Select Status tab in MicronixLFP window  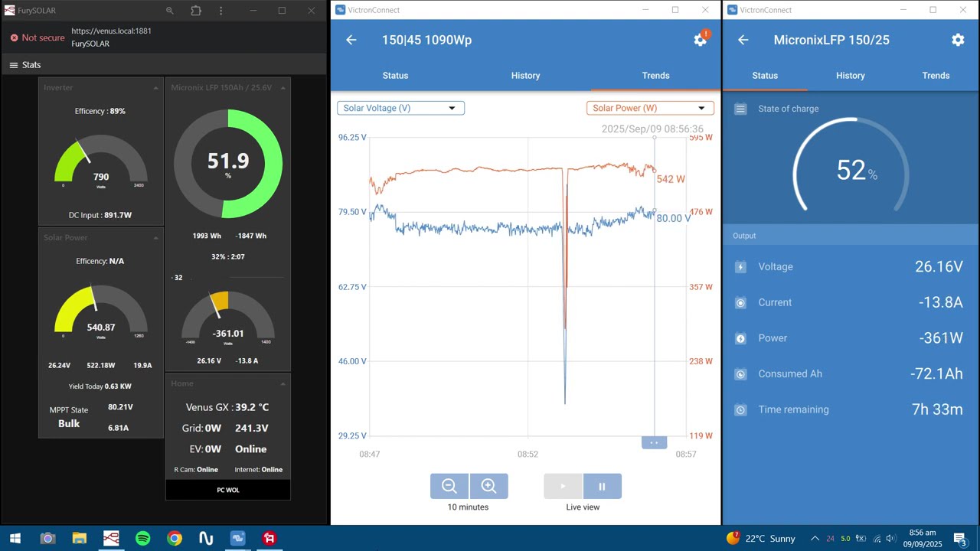765,76
